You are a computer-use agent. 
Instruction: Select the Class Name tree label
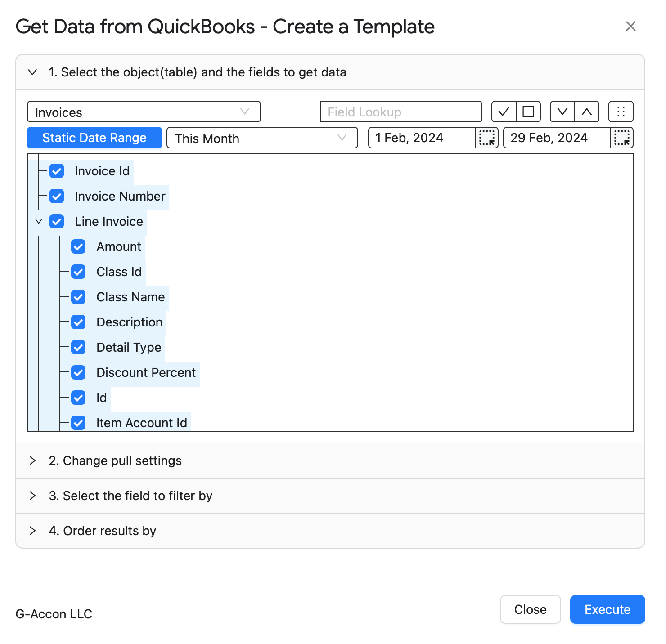[131, 297]
